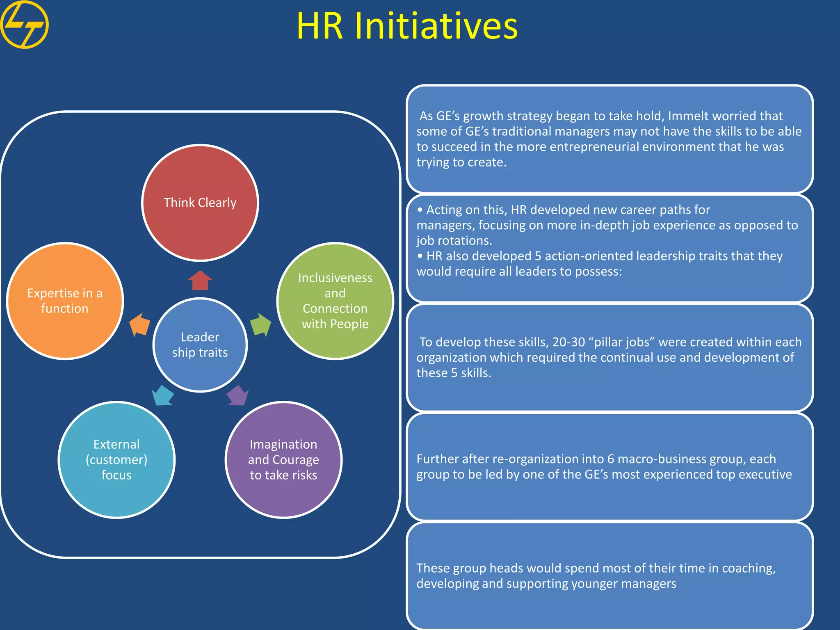This screenshot has height=630, width=840.
Task: Select text 'These group heads would spend most'
Action: (596, 576)
